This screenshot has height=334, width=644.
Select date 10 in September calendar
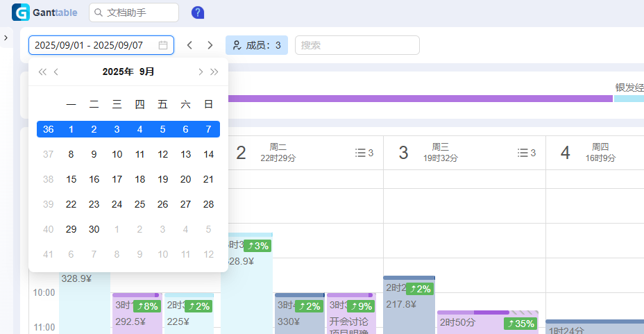[x=117, y=154]
